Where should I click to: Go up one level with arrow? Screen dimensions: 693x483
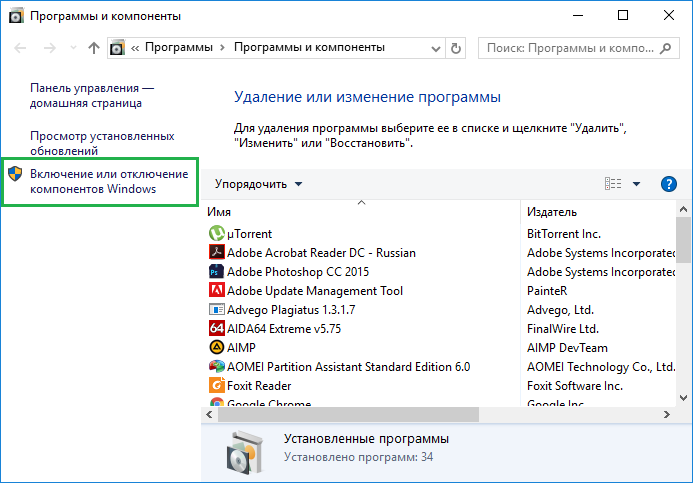coord(94,48)
